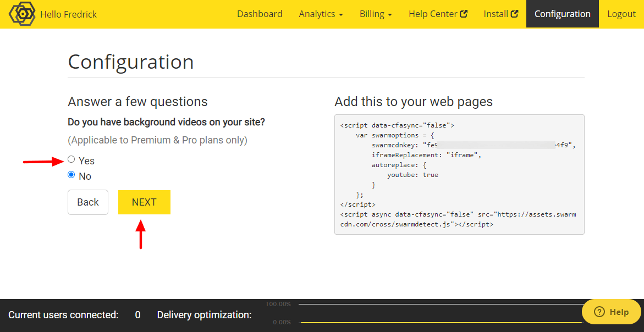644x332 pixels.
Task: Click the Back button
Action: pos(88,202)
